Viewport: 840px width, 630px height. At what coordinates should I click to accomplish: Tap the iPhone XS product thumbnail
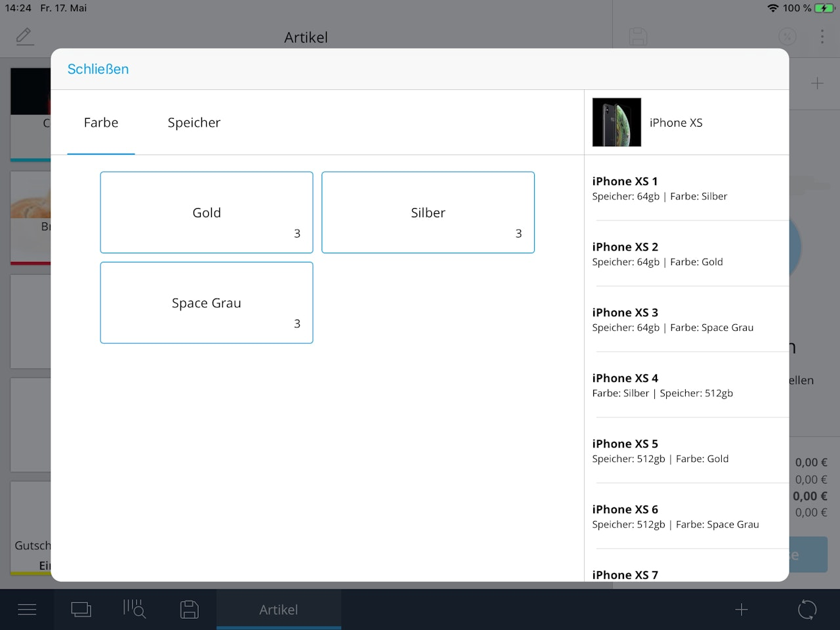(616, 122)
